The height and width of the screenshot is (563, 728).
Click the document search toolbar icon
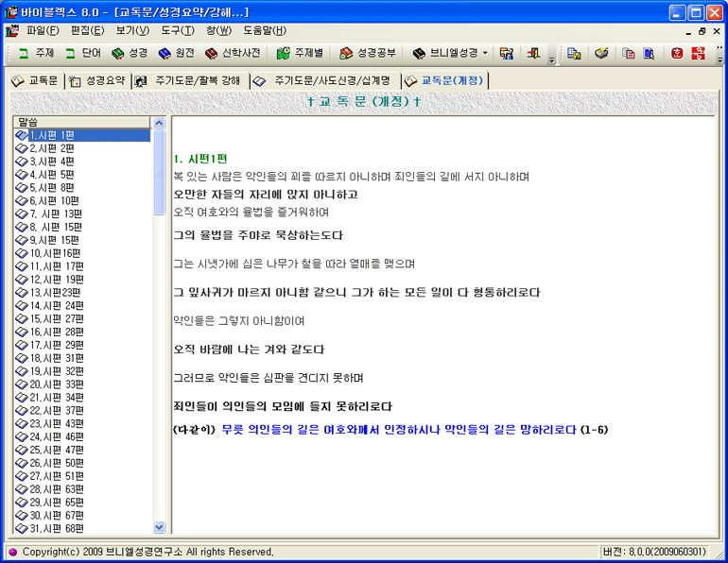tap(650, 53)
